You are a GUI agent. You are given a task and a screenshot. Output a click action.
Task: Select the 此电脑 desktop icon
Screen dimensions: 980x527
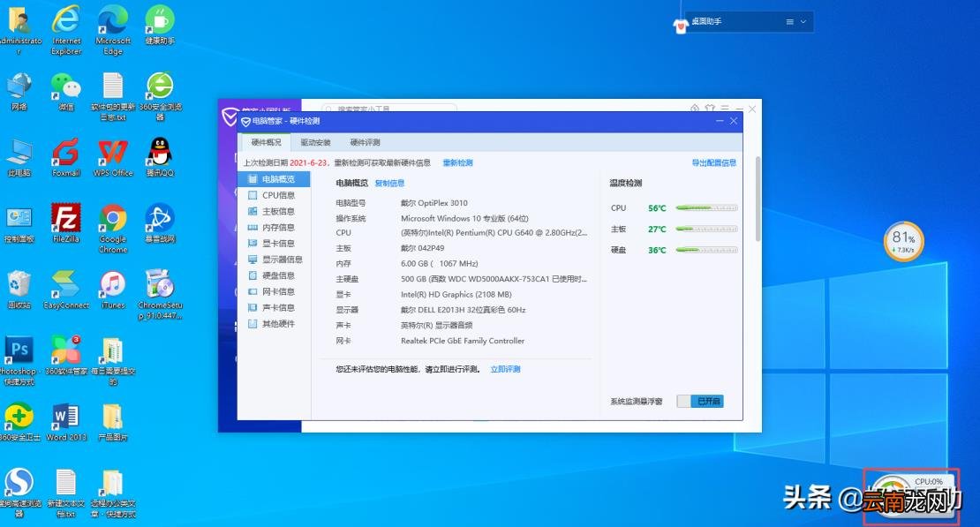click(x=19, y=157)
